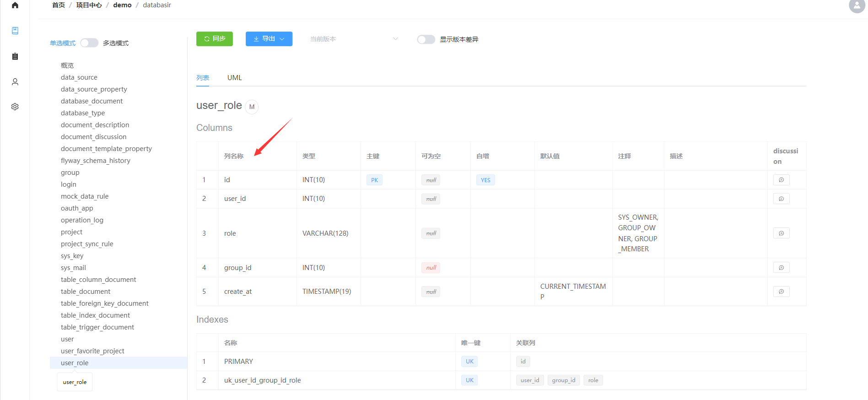This screenshot has height=400, width=868.
Task: Open discussion icon for the role column
Action: 781,233
